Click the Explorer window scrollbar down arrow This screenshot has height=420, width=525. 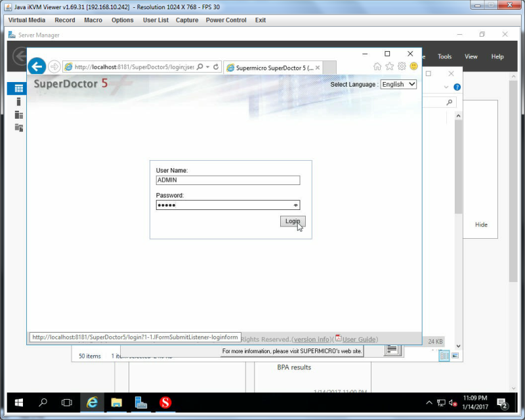[458, 346]
